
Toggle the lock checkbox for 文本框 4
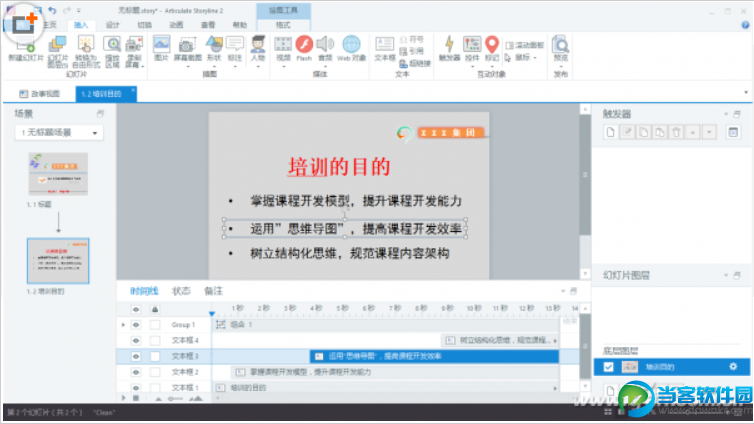tap(155, 341)
